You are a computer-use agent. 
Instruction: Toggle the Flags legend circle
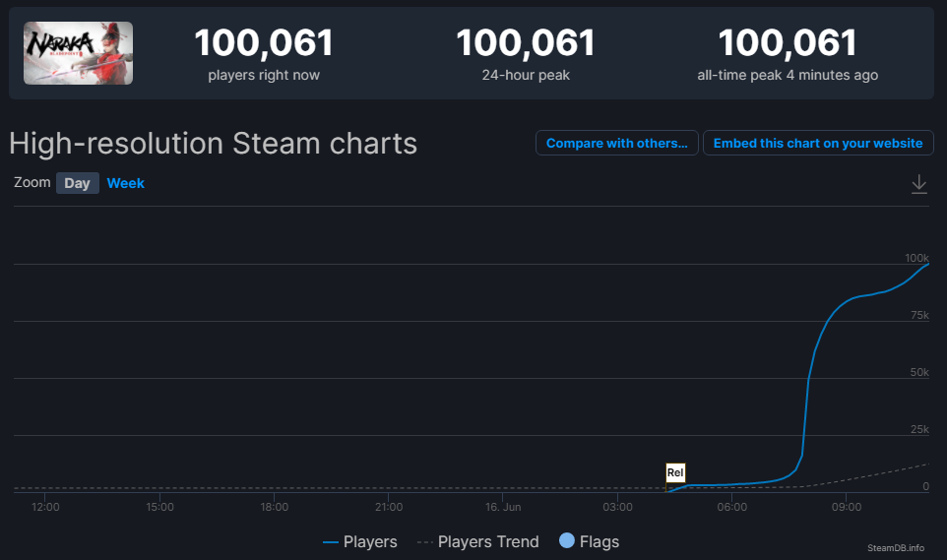566,540
